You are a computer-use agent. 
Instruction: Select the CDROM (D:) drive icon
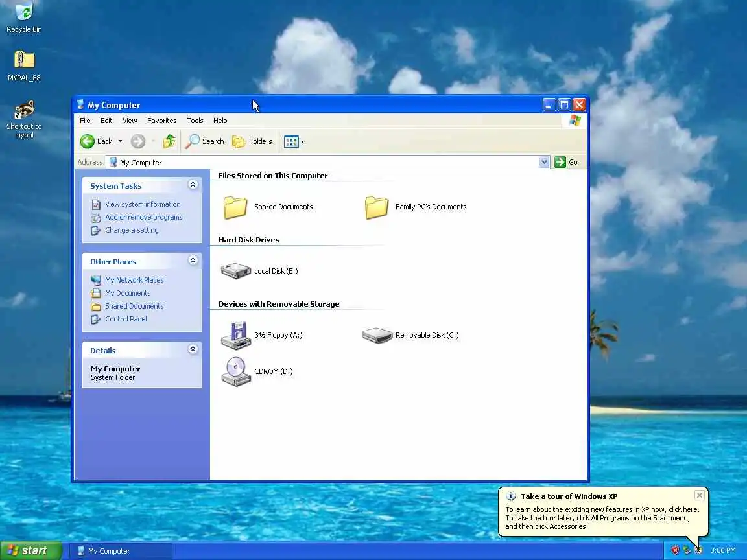point(236,371)
